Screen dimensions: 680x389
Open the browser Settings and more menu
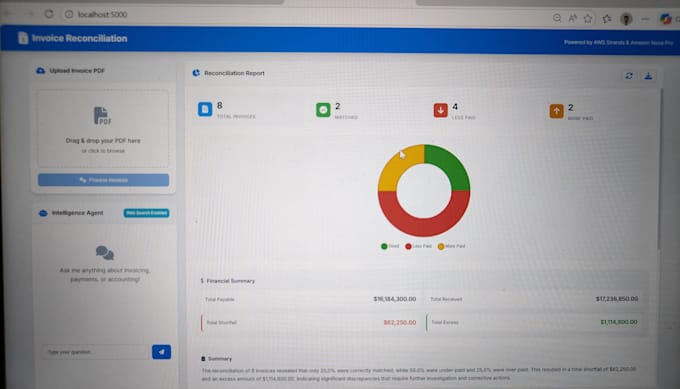645,19
